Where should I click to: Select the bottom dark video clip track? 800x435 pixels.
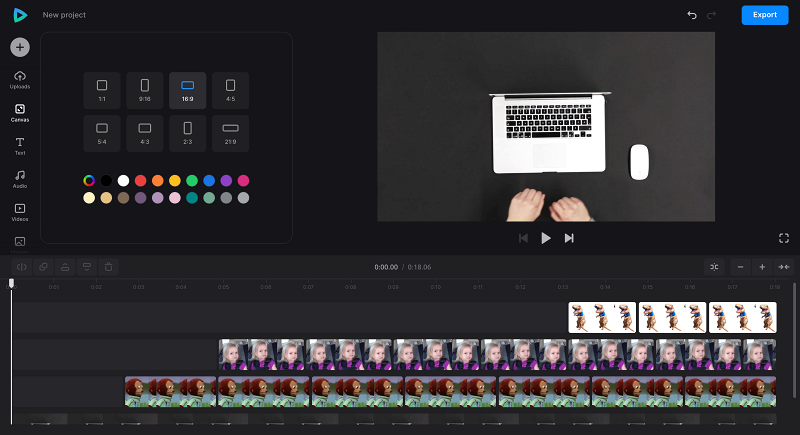[x=394, y=419]
